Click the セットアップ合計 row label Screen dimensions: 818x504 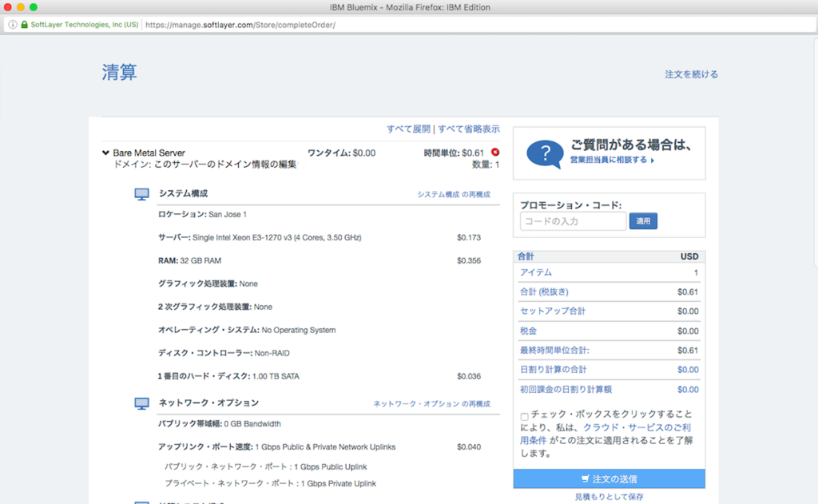553,311
